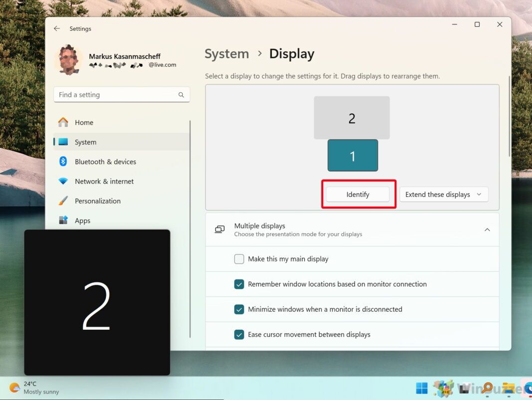Select display 2 in the arrangement preview
532x400 pixels.
click(x=352, y=118)
